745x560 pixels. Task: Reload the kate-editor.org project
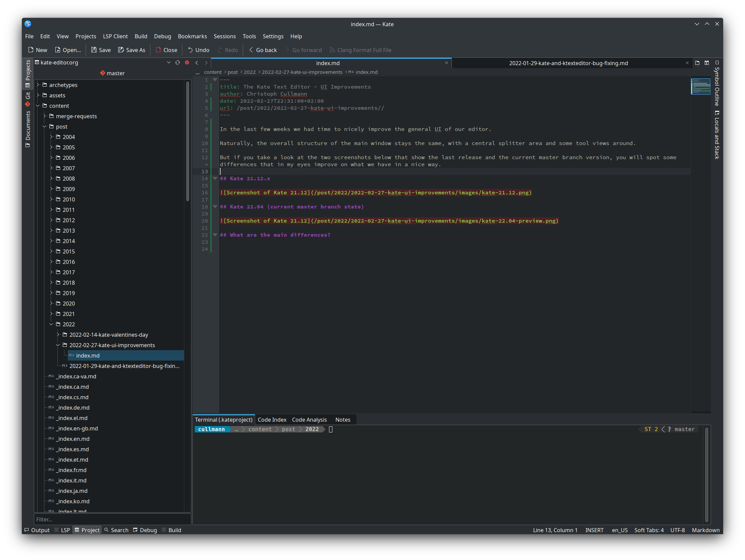178,63
